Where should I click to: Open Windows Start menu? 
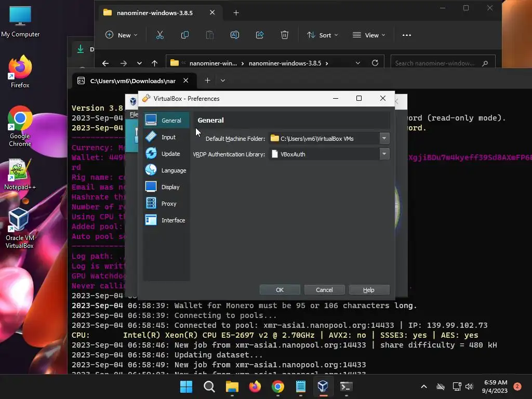tap(186, 387)
